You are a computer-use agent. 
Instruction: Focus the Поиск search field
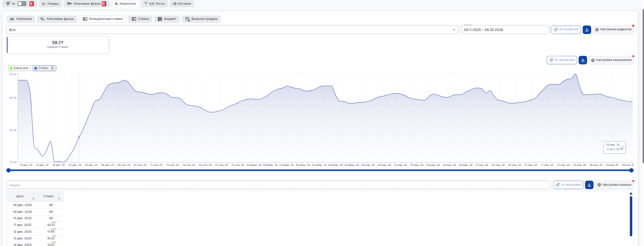tap(278, 185)
